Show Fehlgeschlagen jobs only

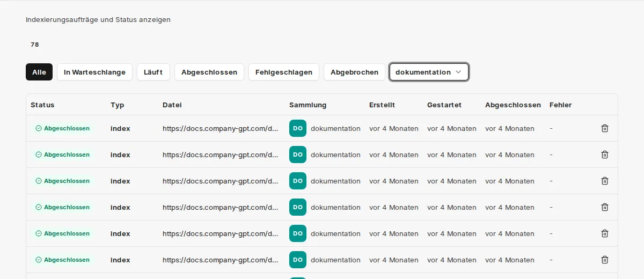tap(284, 72)
